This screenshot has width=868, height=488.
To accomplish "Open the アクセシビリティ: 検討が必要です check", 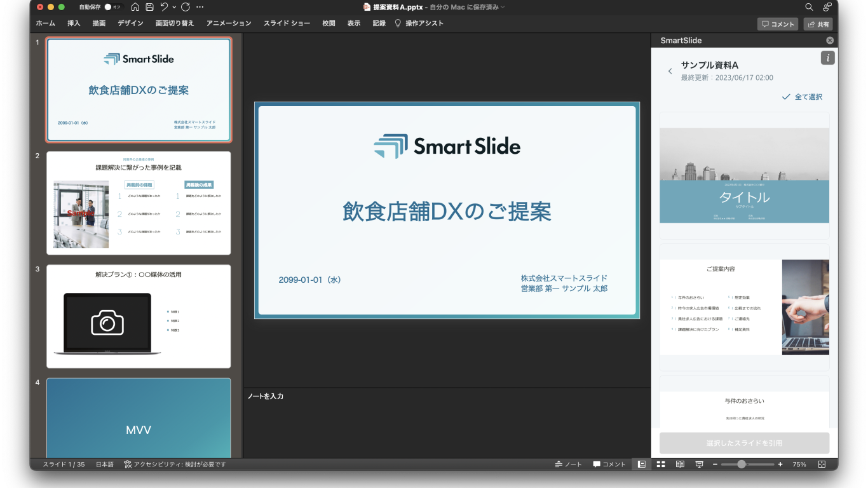I will tap(175, 464).
